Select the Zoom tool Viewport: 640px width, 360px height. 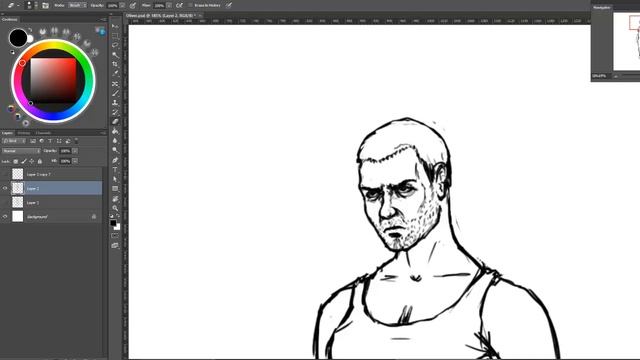click(x=116, y=208)
